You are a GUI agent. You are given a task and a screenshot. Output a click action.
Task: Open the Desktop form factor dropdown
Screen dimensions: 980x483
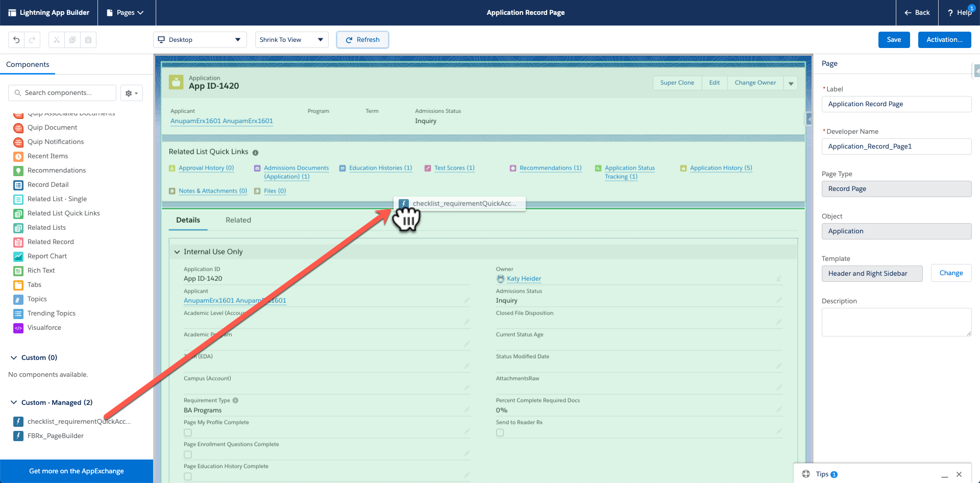pos(200,40)
